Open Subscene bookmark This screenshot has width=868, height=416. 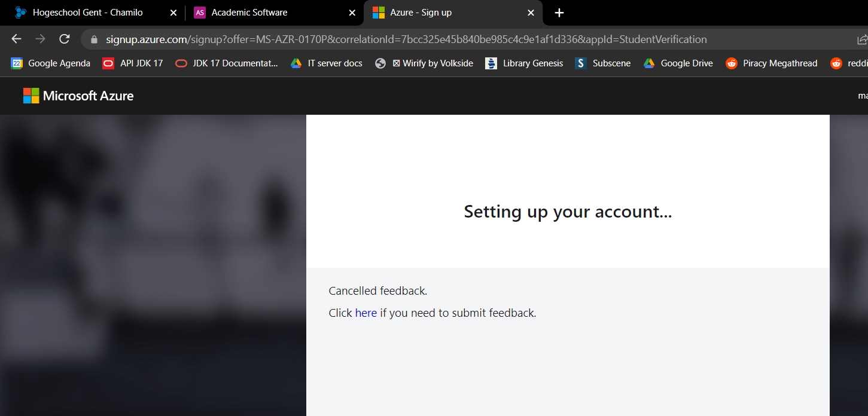(603, 63)
